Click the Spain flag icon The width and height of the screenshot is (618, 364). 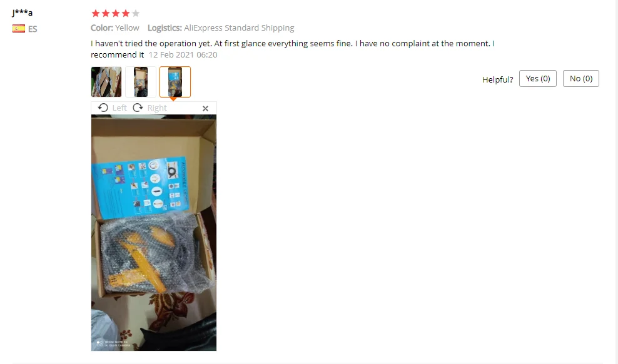click(x=19, y=28)
